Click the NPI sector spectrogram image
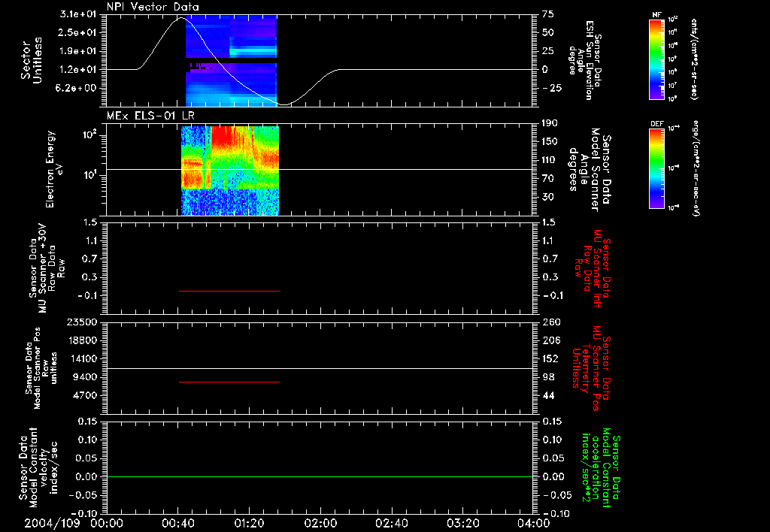Image resolution: width=770 pixels, height=532 pixels. point(232,61)
